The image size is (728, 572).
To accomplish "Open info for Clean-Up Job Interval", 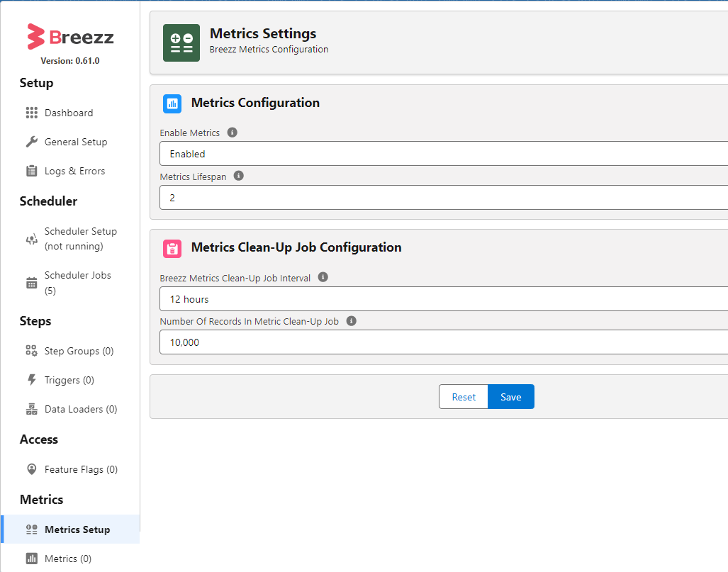I will point(323,276).
